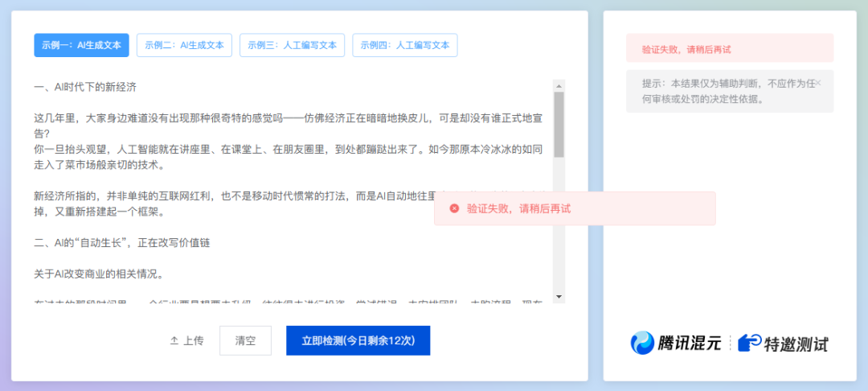Choose the 示例四：人工编写文本 example
868x391 pixels.
404,45
